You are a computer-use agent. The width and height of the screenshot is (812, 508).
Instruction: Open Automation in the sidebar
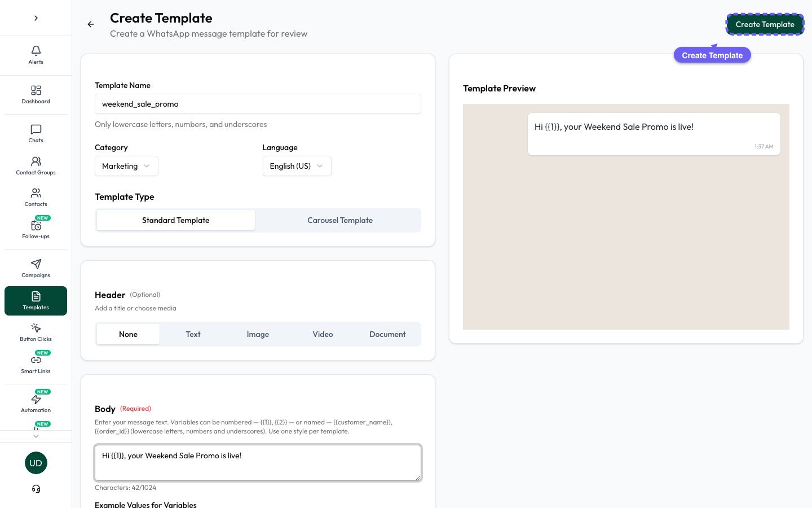[36, 404]
